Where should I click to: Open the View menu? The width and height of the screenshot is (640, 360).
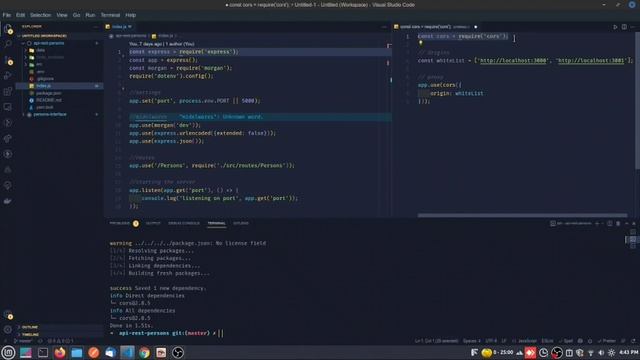pyautogui.click(x=62, y=15)
